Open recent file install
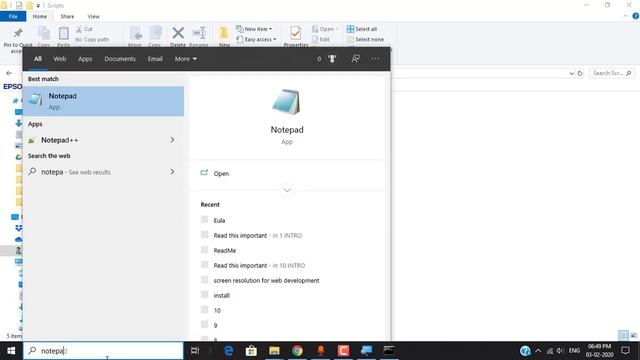 pyautogui.click(x=222, y=296)
